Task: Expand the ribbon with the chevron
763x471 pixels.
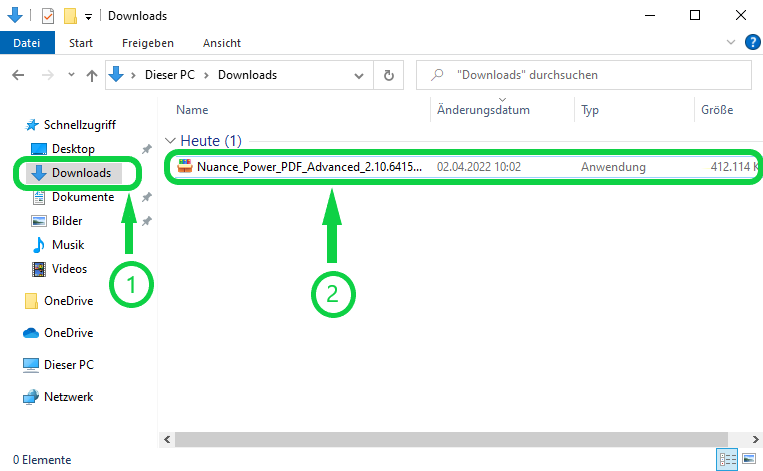Action: (x=731, y=42)
